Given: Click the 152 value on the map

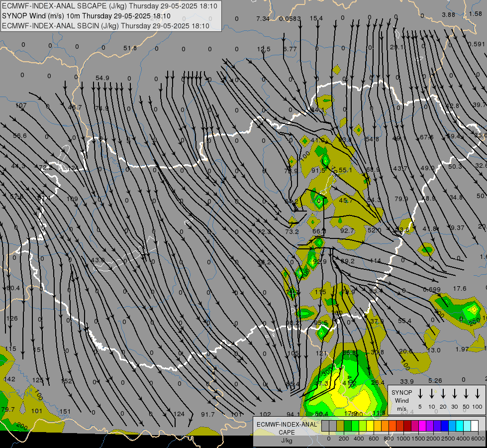Looking at the screenshot, I should click(x=67, y=381).
